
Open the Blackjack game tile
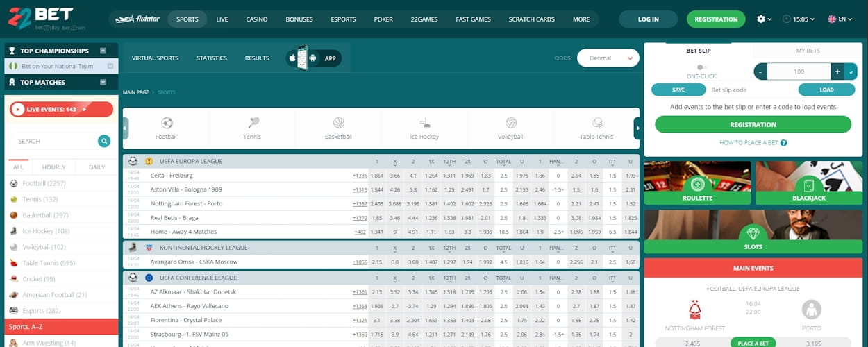809,183
